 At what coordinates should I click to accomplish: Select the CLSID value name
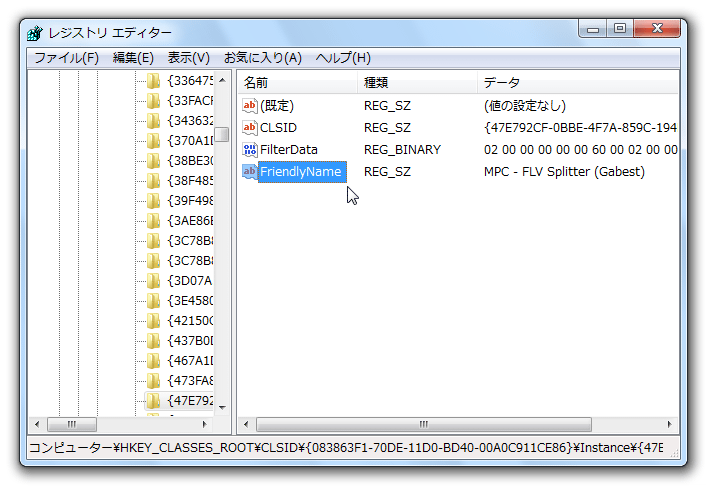(278, 128)
